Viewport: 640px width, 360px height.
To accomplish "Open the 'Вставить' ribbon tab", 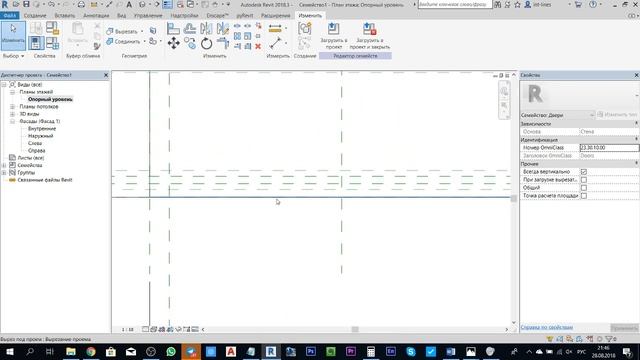I will tap(64, 16).
